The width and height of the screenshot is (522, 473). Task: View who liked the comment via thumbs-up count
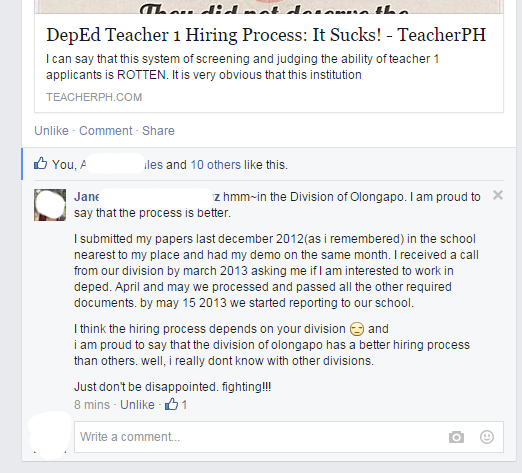176,404
